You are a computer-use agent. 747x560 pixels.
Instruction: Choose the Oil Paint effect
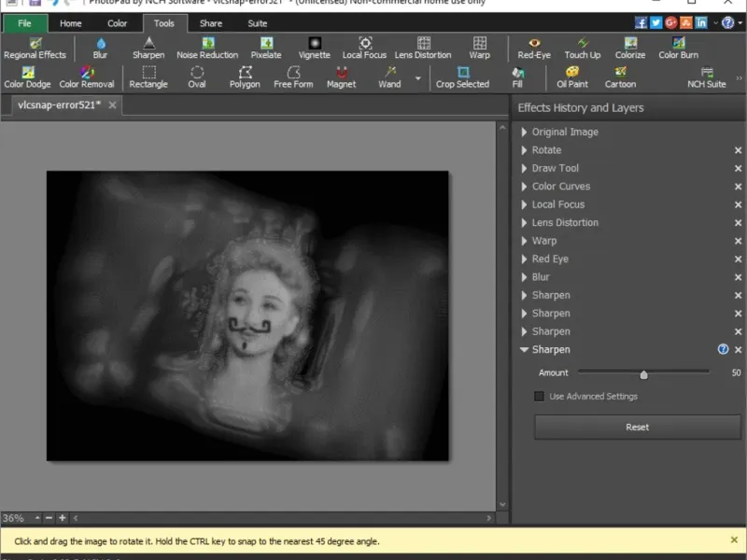coord(572,77)
